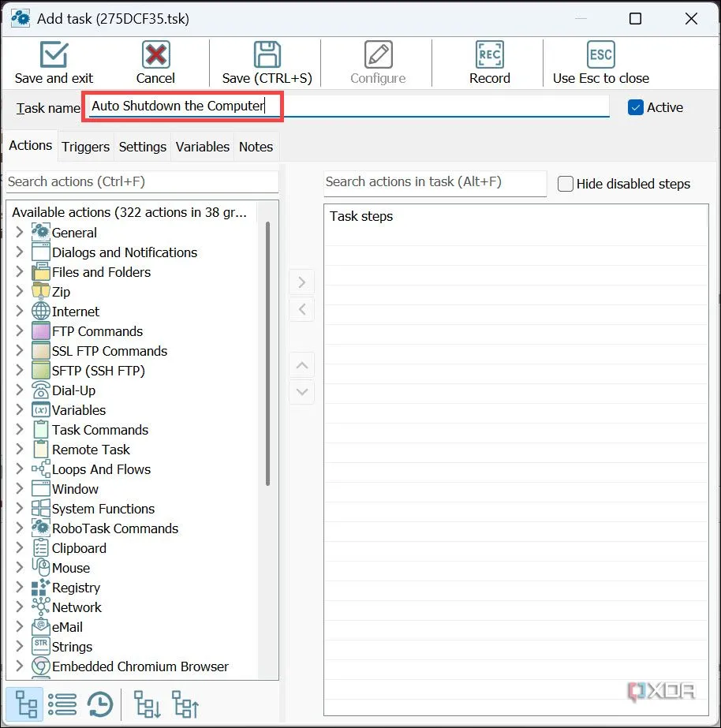The image size is (721, 728).
Task: Click the Configure pencil button
Action: coord(378,63)
